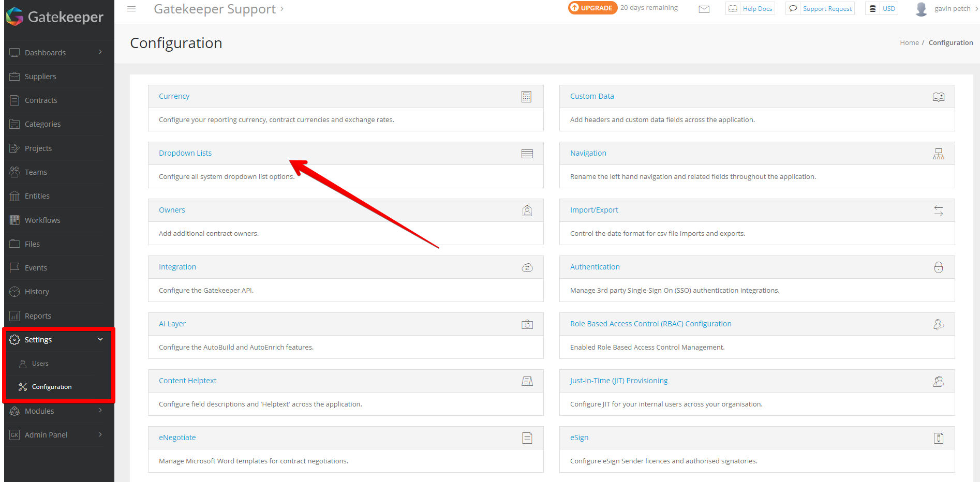Screen dimensions: 980x482
Task: Open Reports in the sidebar
Action: (38, 316)
